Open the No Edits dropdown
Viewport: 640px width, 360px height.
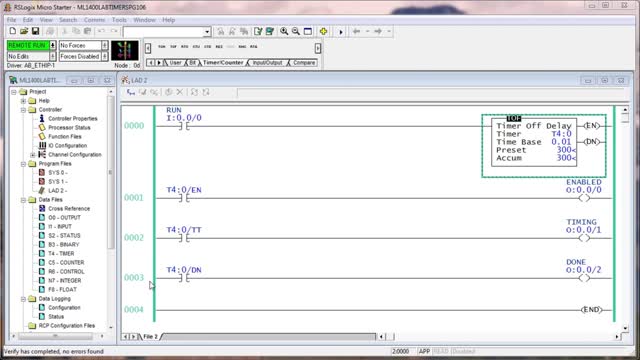(53, 56)
